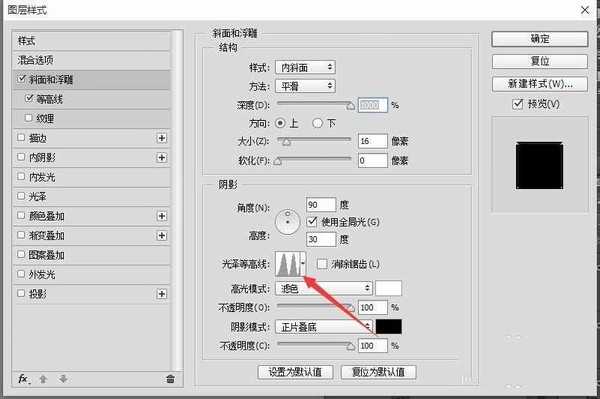Viewport: 600px width, 399px height.
Task: Click the 复位 button
Action: coord(540,61)
